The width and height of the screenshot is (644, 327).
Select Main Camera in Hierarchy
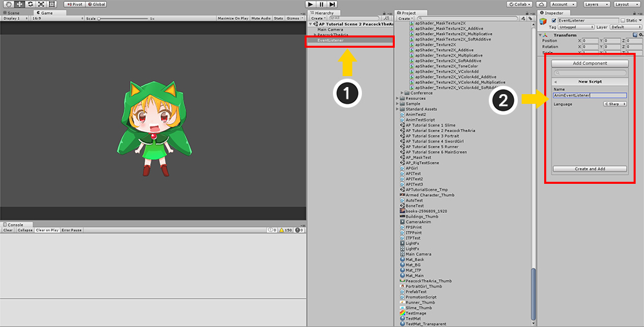pos(330,30)
